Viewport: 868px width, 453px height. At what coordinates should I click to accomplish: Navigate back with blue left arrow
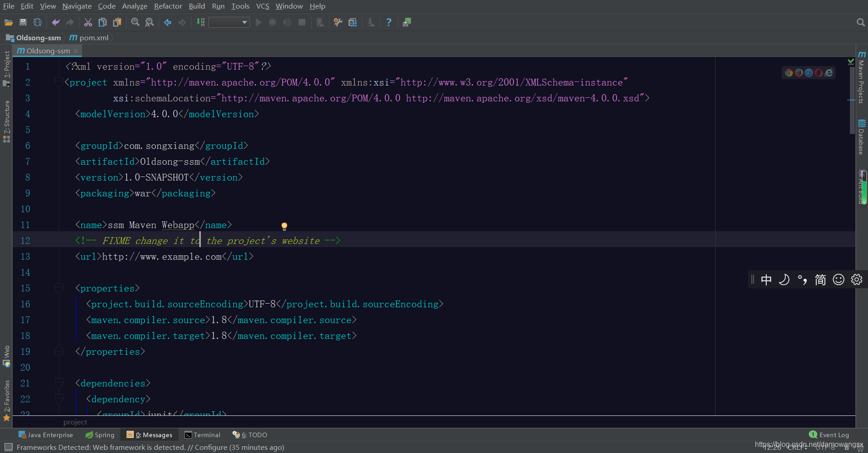[x=168, y=22]
